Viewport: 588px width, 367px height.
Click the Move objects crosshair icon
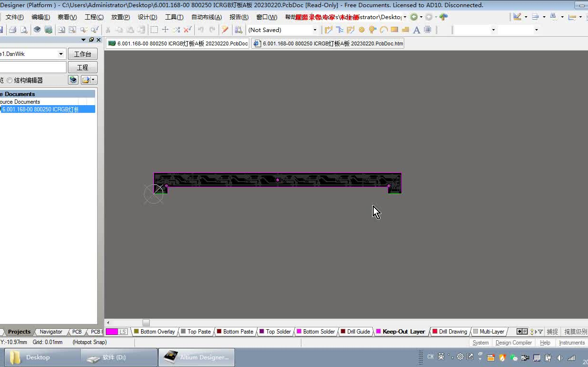coord(166,30)
